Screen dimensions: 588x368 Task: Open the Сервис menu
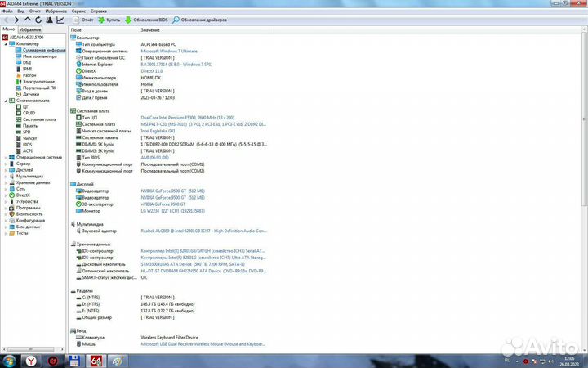click(78, 11)
